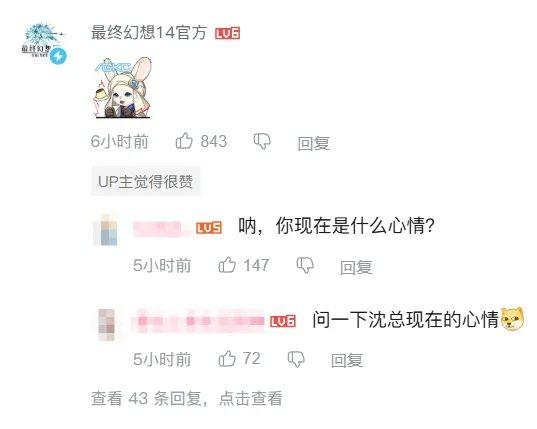Image resolution: width=537 pixels, height=429 pixels.
Task: Open the bunny girl sticker image
Action: coord(123,88)
